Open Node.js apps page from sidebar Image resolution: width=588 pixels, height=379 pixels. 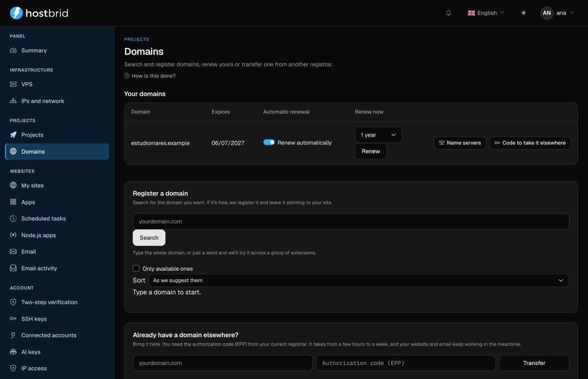tap(57, 235)
